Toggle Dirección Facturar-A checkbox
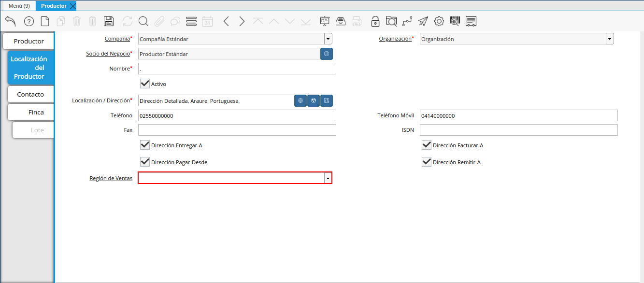Image resolution: width=644 pixels, height=283 pixels. 427,145
